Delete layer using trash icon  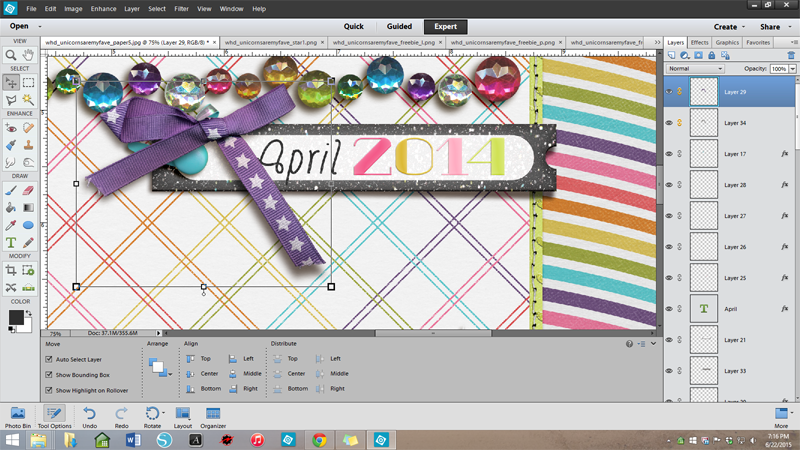point(791,55)
